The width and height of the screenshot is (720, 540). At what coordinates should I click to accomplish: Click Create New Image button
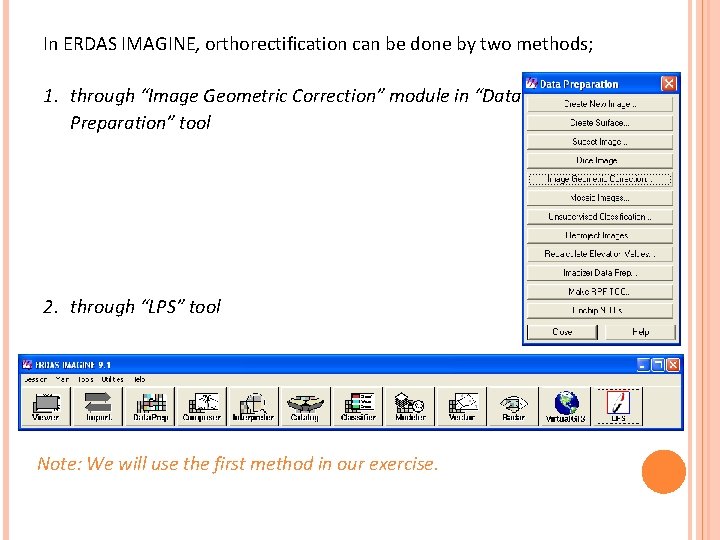600,104
